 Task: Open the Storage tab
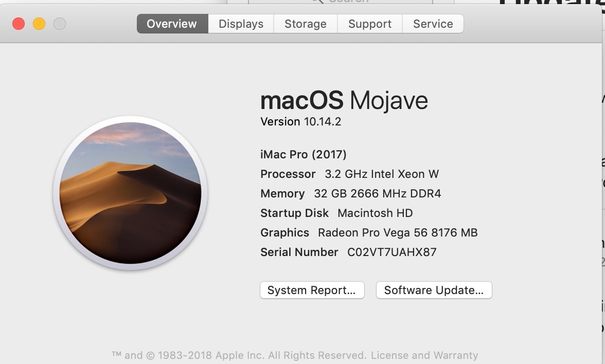[x=306, y=24]
